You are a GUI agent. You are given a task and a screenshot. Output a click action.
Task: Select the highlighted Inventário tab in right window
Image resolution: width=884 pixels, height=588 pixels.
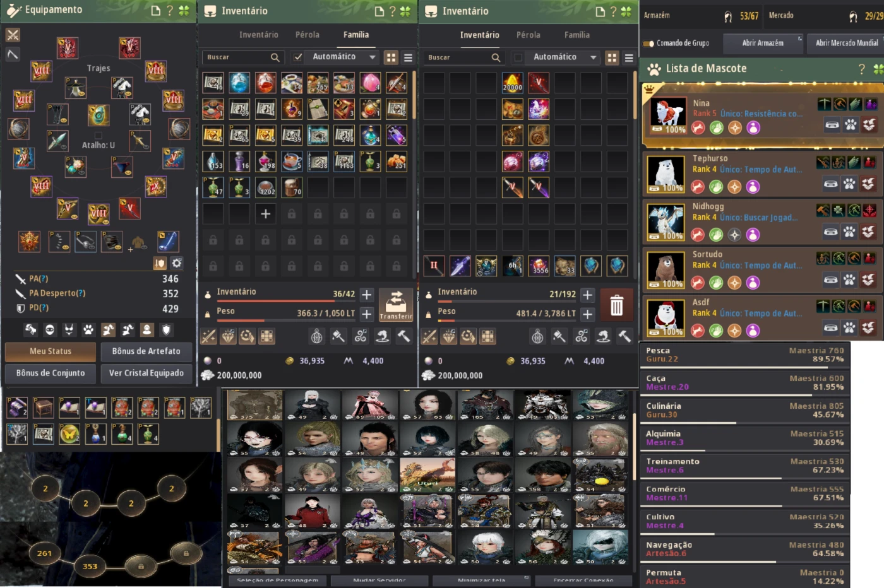pyautogui.click(x=480, y=35)
